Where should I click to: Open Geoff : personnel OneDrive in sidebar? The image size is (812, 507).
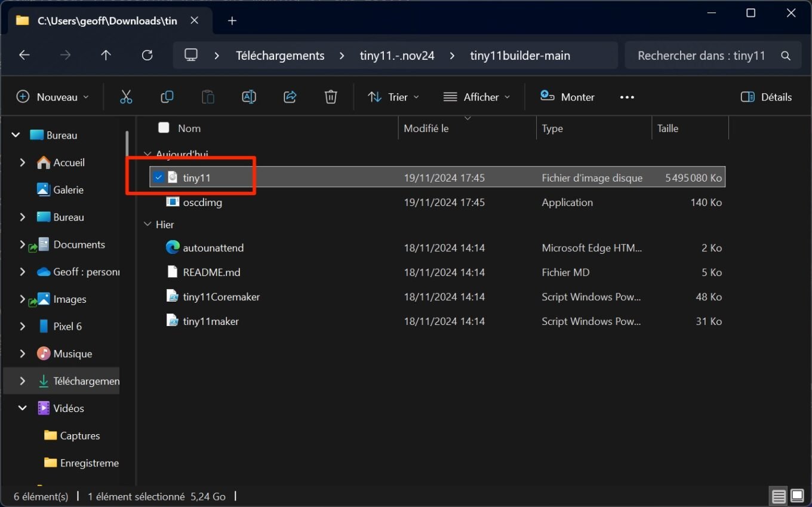(x=78, y=272)
